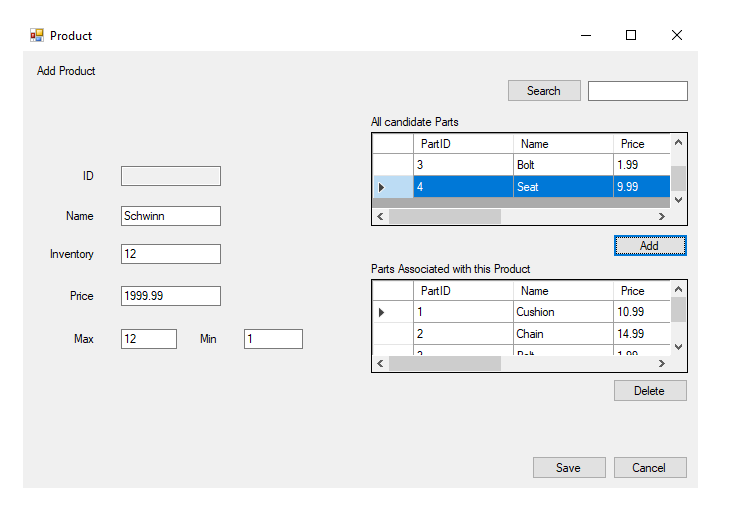
Task: Click horizontal scrollbar thumb in candidate parts grid
Action: click(445, 216)
